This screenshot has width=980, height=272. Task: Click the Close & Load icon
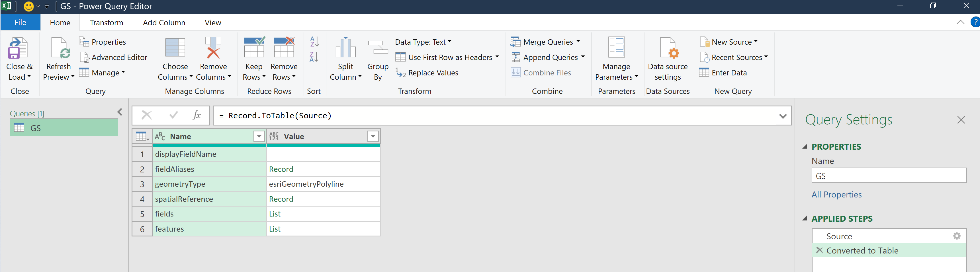click(x=17, y=48)
